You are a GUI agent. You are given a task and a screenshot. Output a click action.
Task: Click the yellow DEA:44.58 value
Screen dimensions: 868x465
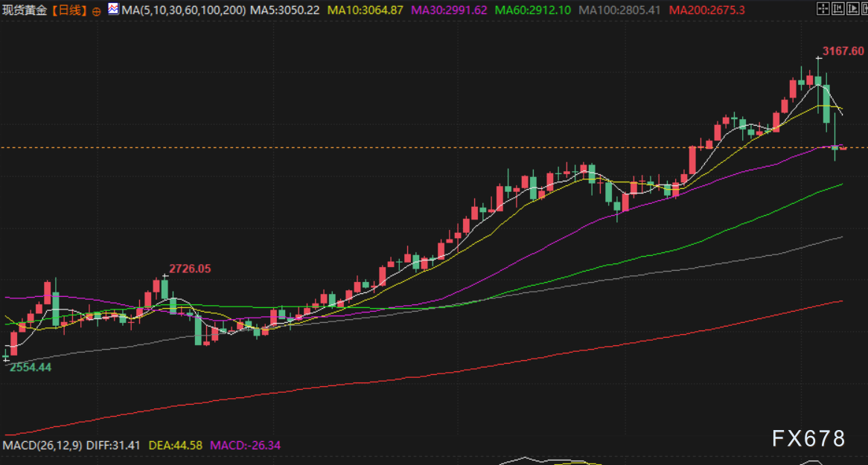pyautogui.click(x=177, y=446)
